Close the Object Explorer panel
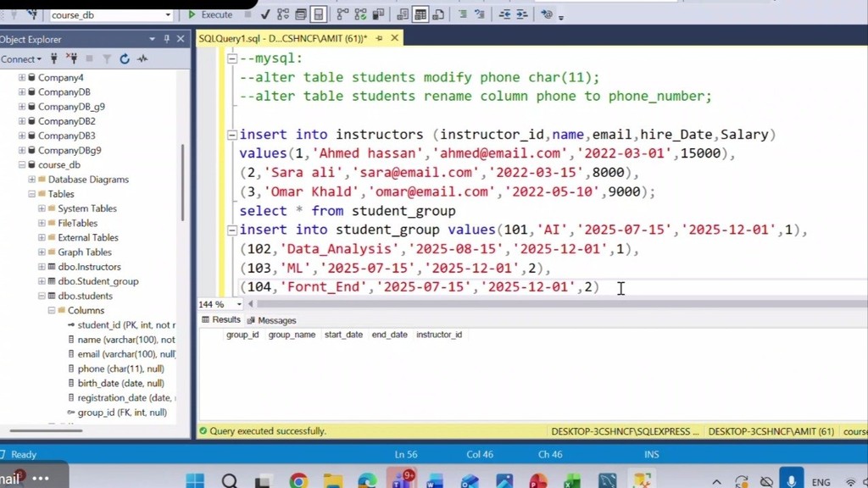Image resolution: width=868 pixels, height=488 pixels. (181, 39)
